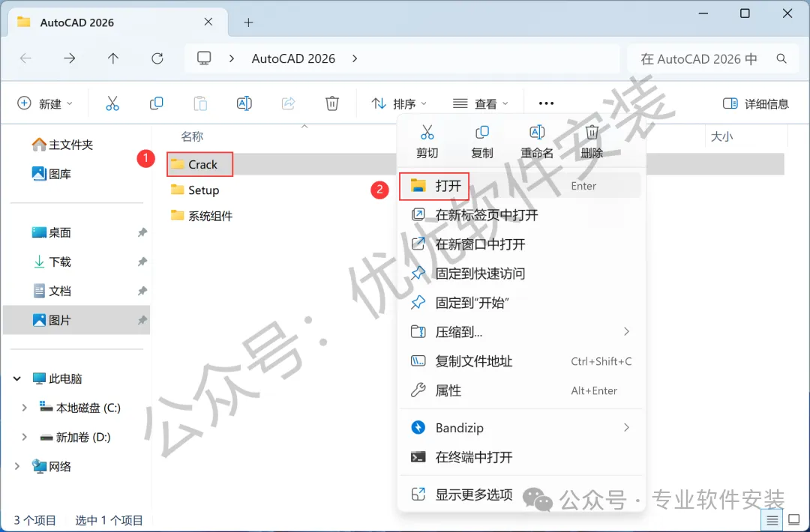
Task: Choose Open in new window (在新窗口中打开)
Action: tap(520, 244)
